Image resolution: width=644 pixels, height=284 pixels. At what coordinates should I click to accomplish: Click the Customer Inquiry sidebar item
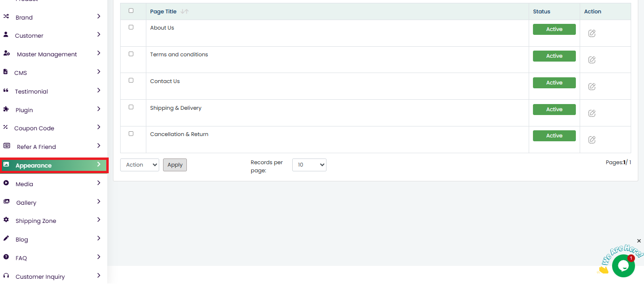tap(40, 277)
